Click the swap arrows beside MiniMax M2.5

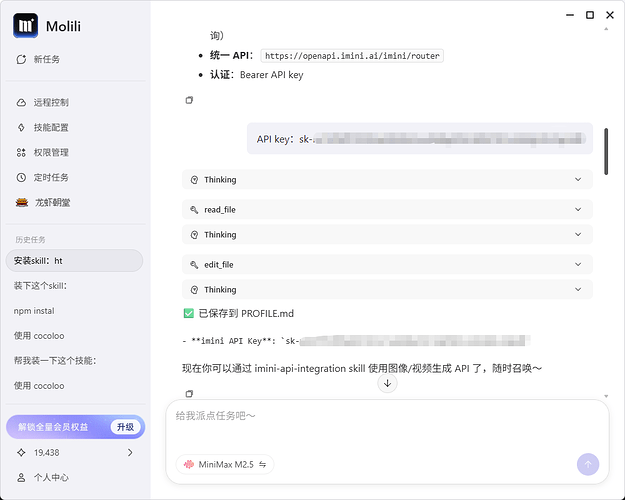pos(263,465)
